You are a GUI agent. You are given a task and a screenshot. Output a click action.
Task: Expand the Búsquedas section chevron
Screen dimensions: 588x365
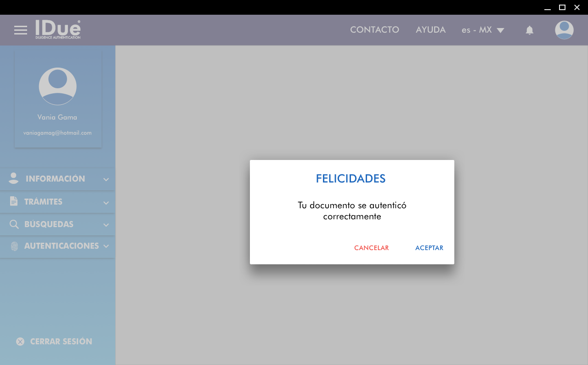tap(106, 225)
